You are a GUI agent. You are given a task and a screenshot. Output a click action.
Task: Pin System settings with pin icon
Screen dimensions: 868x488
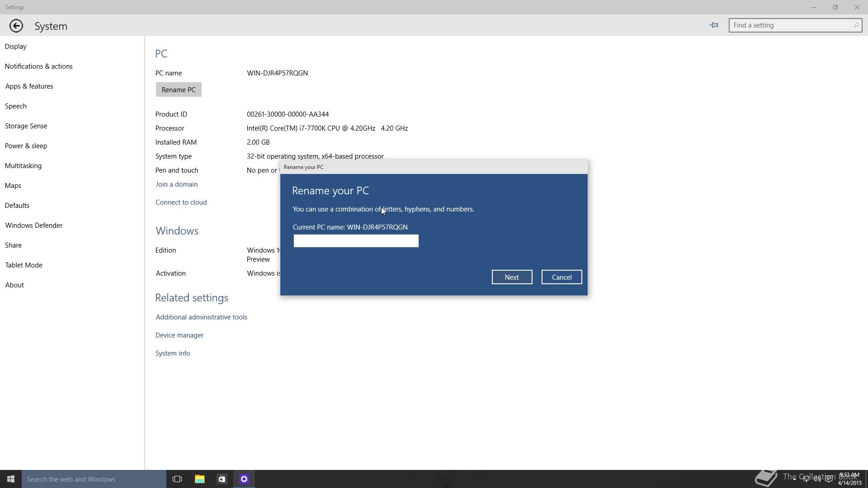pyautogui.click(x=714, y=25)
